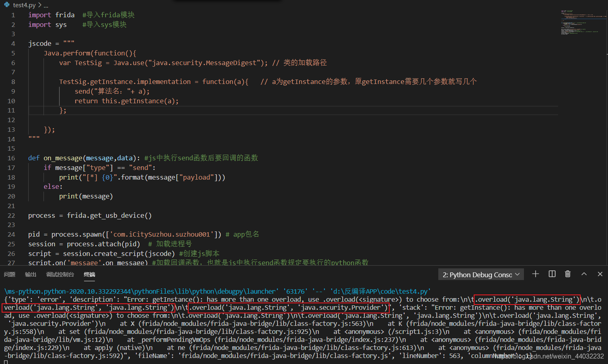Open the Python Debug Console terminal dropdown
Image resolution: width=608 pixels, height=364 pixels.
click(x=481, y=274)
